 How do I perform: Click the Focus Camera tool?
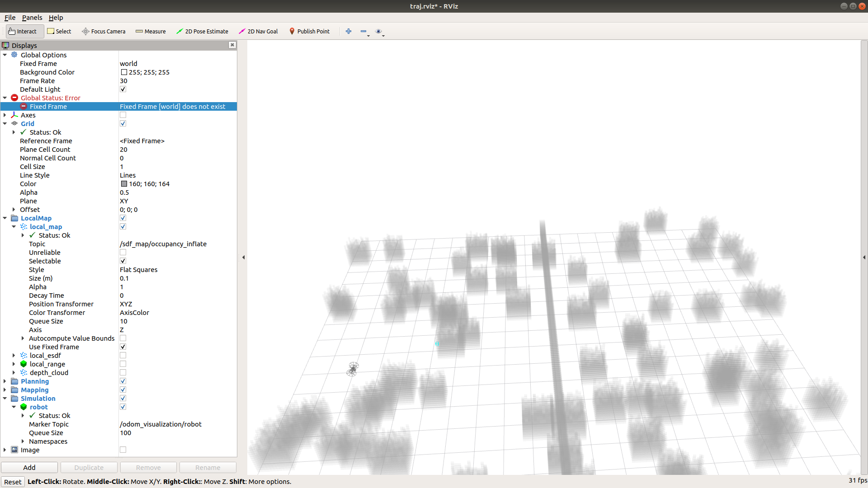pyautogui.click(x=104, y=31)
